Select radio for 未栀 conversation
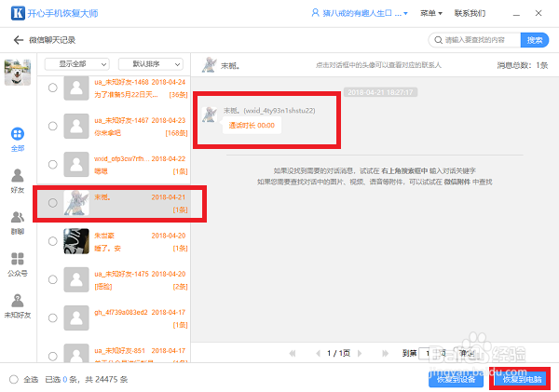 (x=53, y=203)
